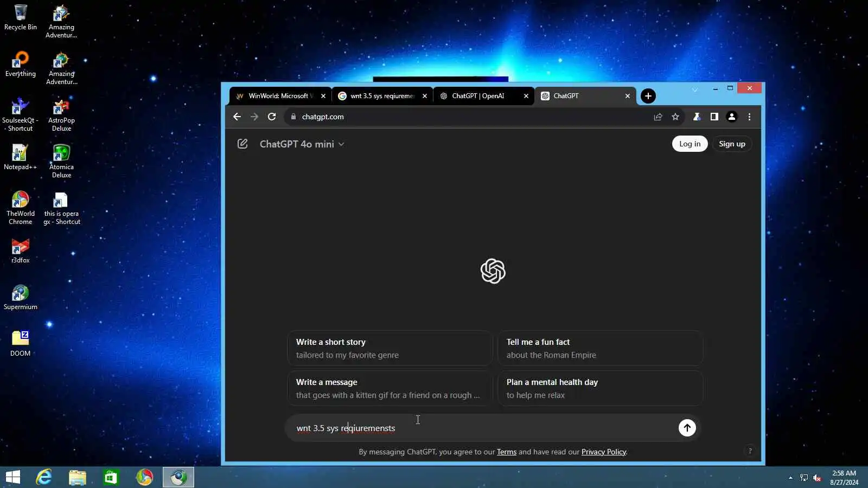Image resolution: width=868 pixels, height=488 pixels.
Task: Choose the Write a message suggestion
Action: point(390,388)
